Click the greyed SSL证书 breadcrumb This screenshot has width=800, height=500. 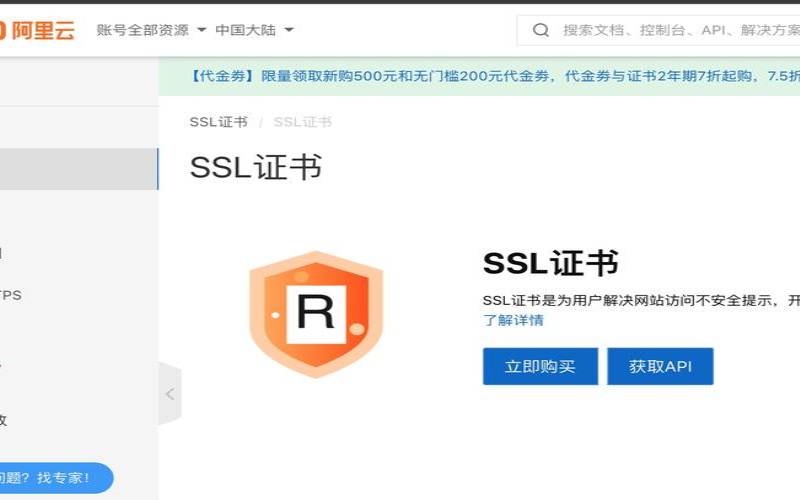pyautogui.click(x=303, y=122)
